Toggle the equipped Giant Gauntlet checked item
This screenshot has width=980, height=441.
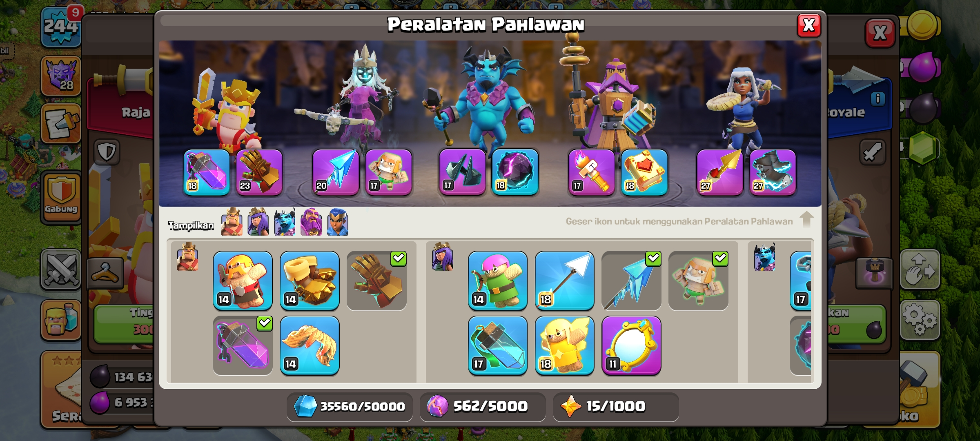pos(376,281)
